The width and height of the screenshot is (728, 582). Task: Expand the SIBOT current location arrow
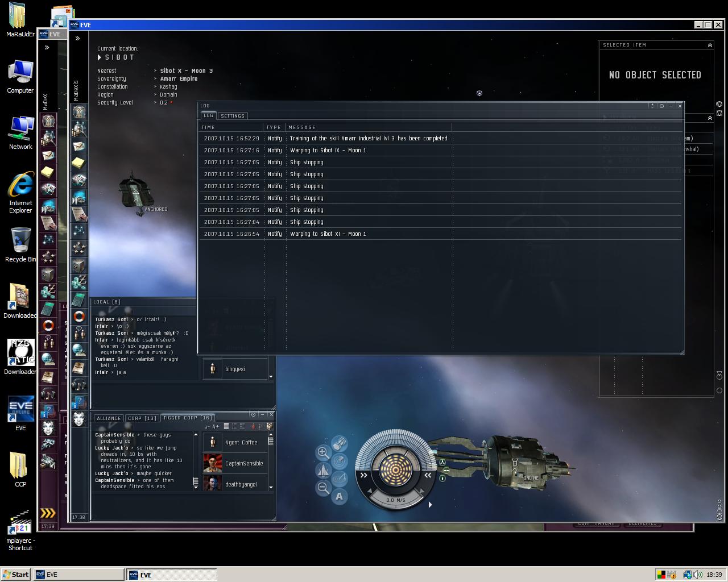(100, 57)
